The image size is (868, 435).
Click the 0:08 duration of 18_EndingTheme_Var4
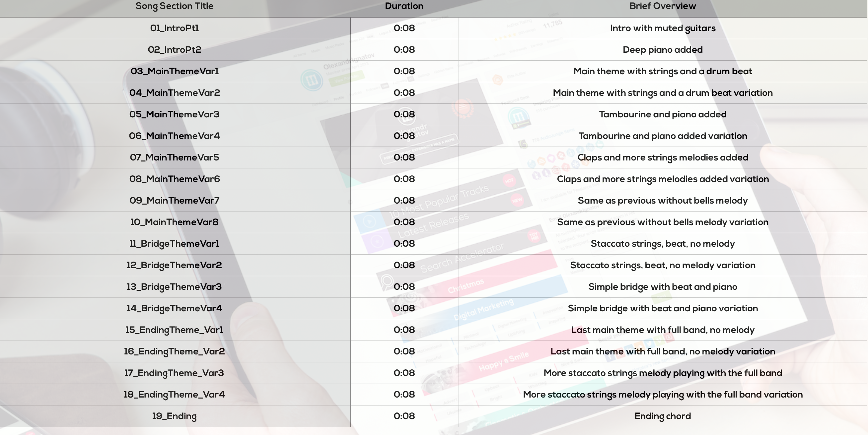click(x=404, y=395)
